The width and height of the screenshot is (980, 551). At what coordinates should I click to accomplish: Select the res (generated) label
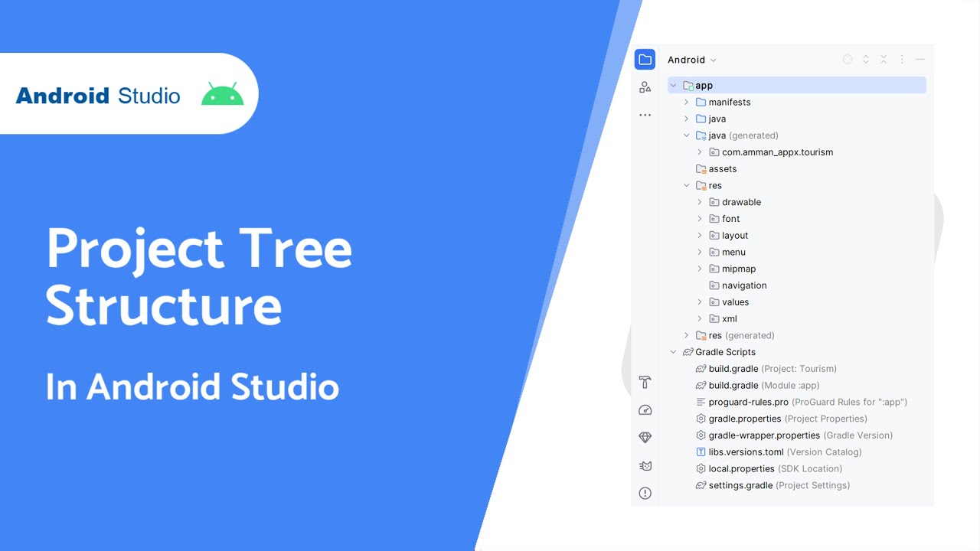742,335
